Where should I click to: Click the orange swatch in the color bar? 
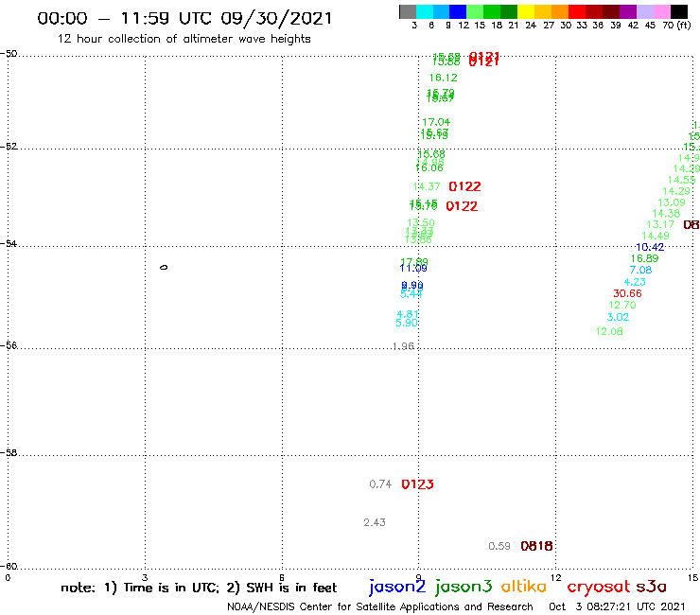560,11
